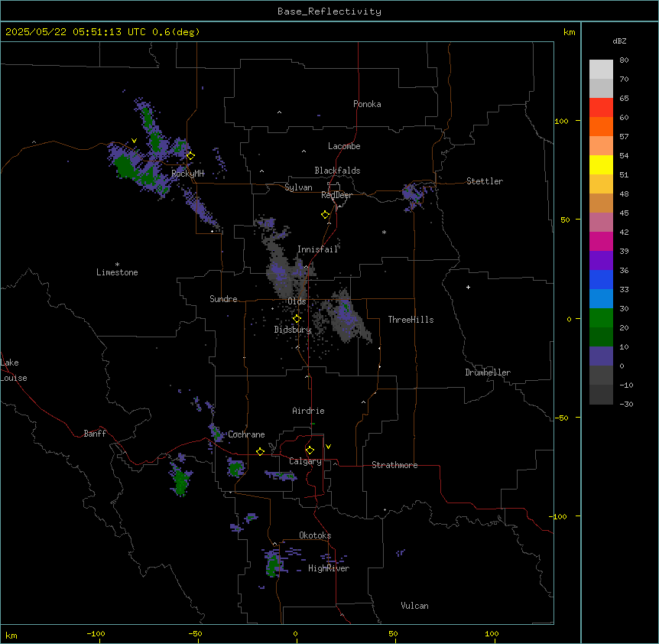The height and width of the screenshot is (644, 659).
Task: Click the Calgary city label
Action: pyautogui.click(x=305, y=461)
